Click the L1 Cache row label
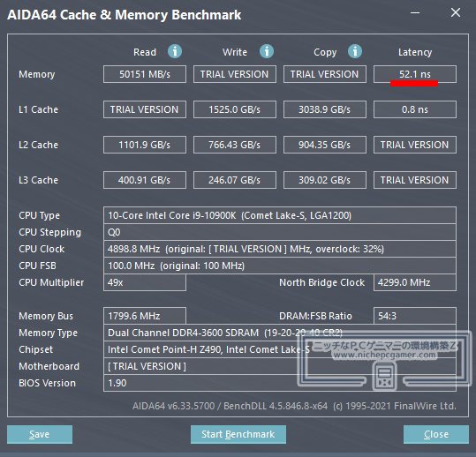Screen dimensions: 476x457 (38, 109)
